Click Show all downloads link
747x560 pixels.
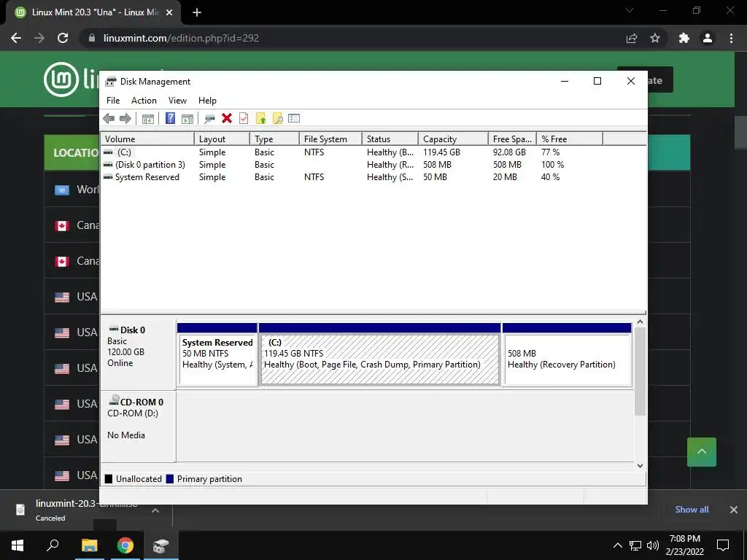click(692, 510)
